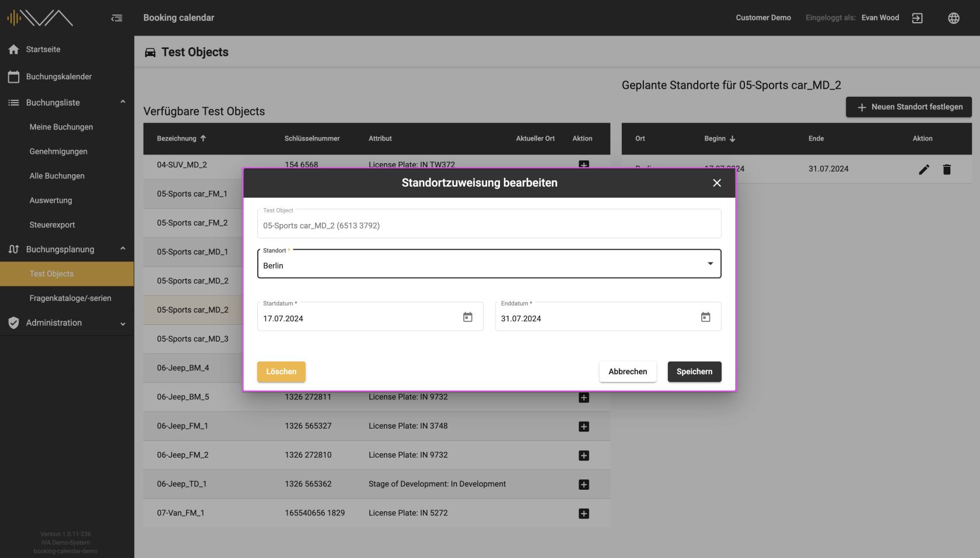
Task: Click the Ort column header
Action: click(640, 139)
